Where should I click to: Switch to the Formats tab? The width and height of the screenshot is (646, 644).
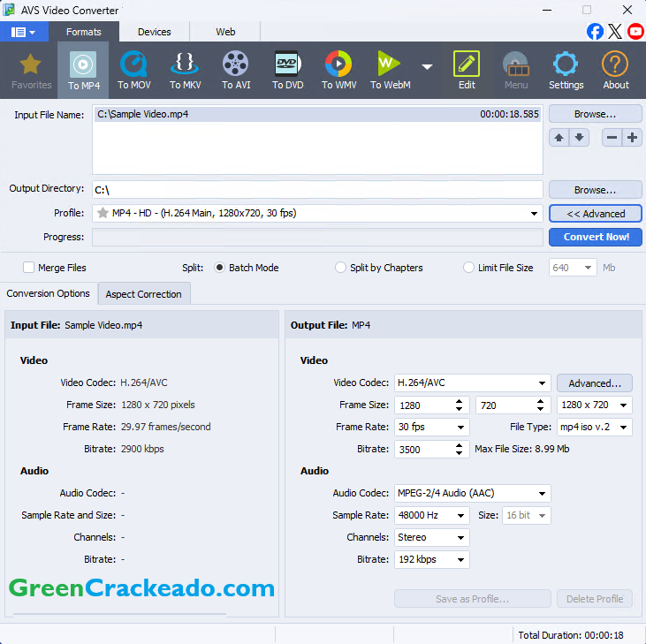(84, 32)
